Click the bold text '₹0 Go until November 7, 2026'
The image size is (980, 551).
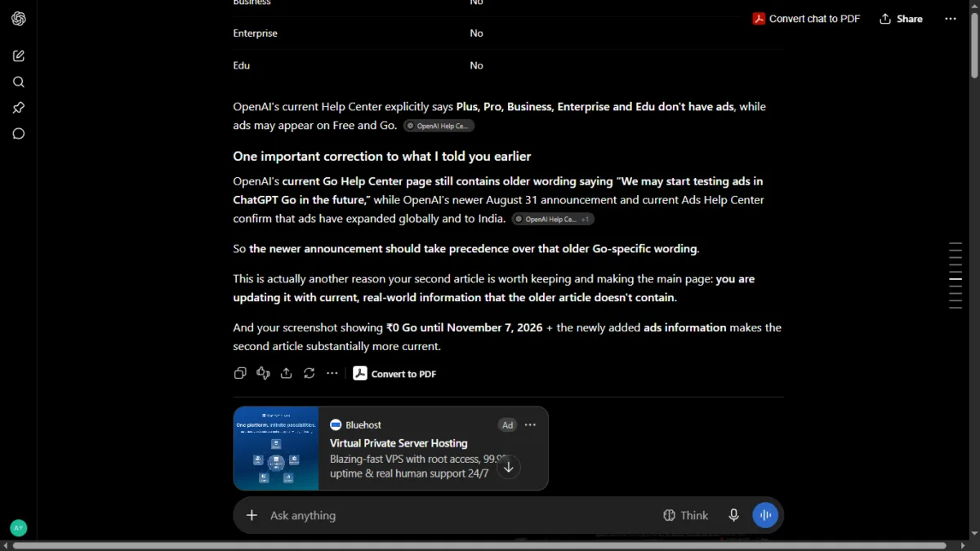coord(465,327)
